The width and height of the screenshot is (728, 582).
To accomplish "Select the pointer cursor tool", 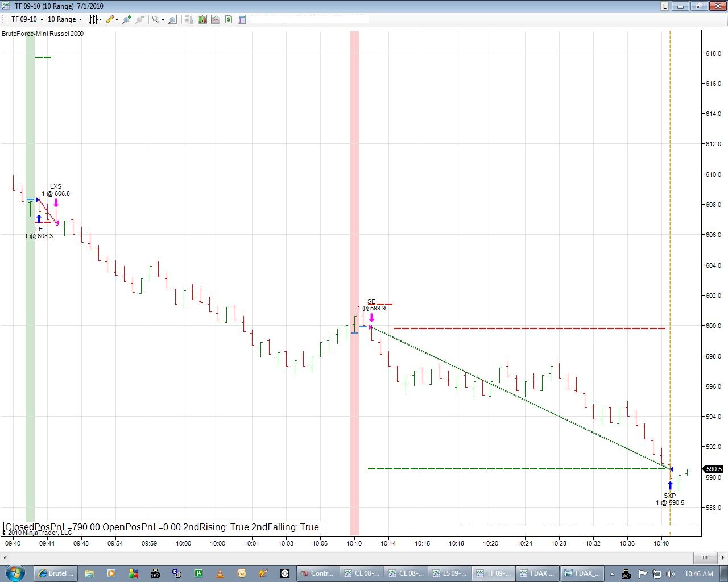I will coord(155,19).
